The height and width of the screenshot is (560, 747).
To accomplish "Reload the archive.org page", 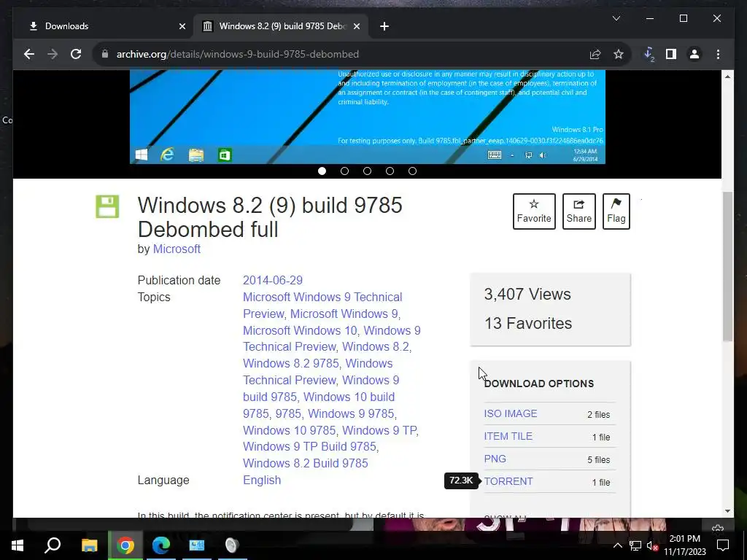I will pyautogui.click(x=76, y=54).
